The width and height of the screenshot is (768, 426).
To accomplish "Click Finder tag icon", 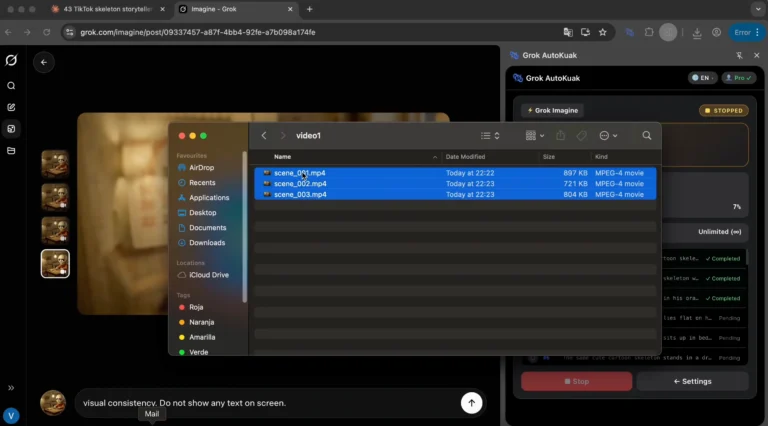I will (581, 136).
